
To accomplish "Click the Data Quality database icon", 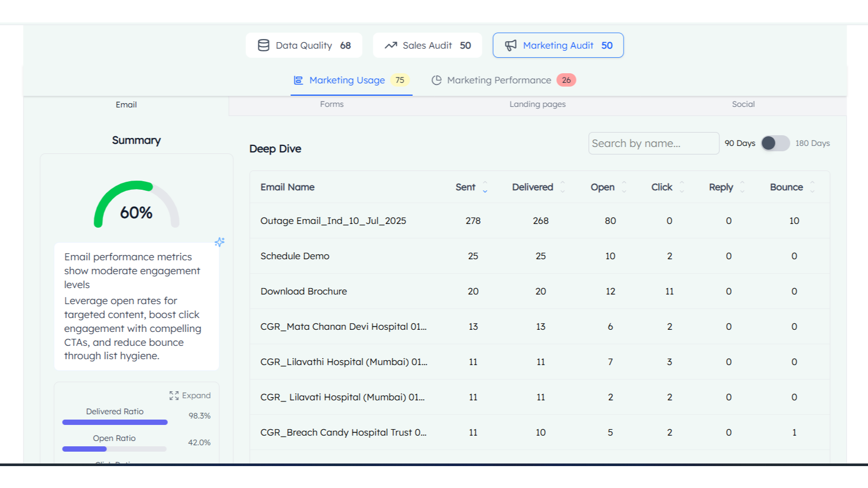I will click(263, 45).
